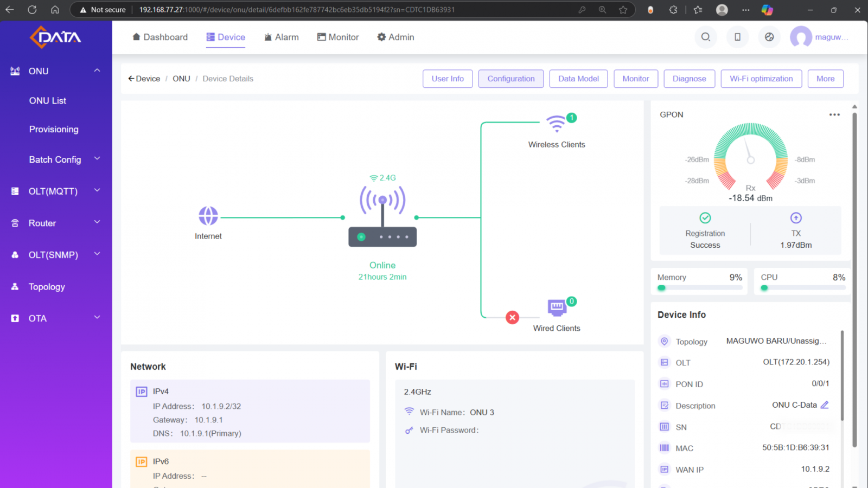Click the Wired Clients ethernet icon
The height and width of the screenshot is (488, 868).
click(x=557, y=307)
